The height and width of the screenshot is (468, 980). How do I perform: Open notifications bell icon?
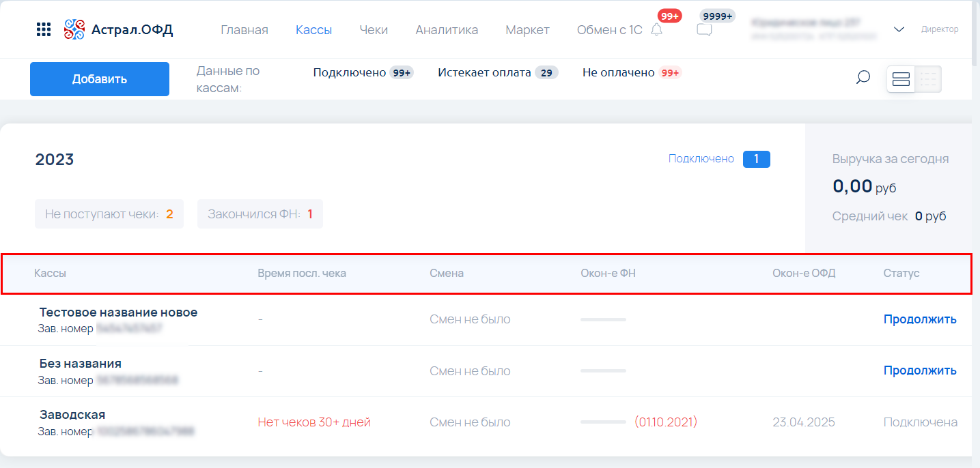click(x=656, y=29)
